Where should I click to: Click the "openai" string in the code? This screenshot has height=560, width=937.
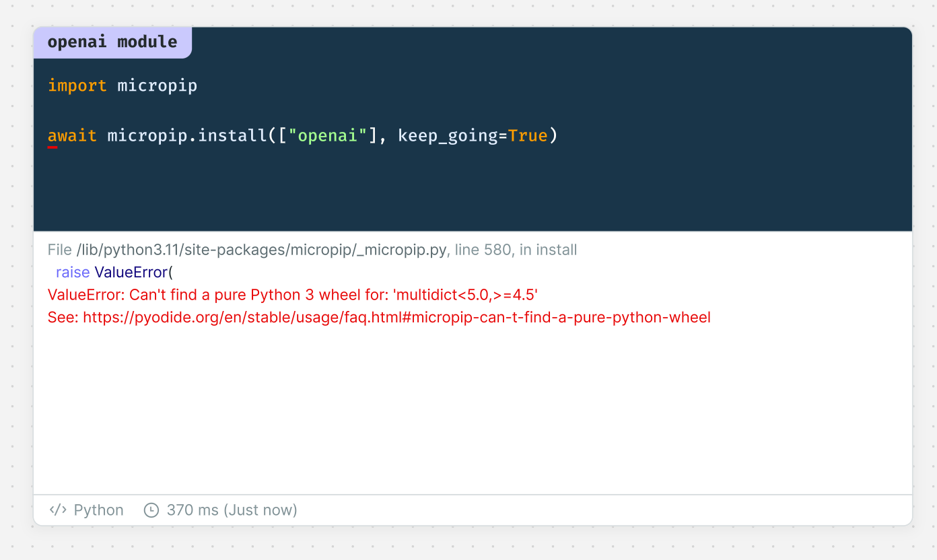coord(328,136)
